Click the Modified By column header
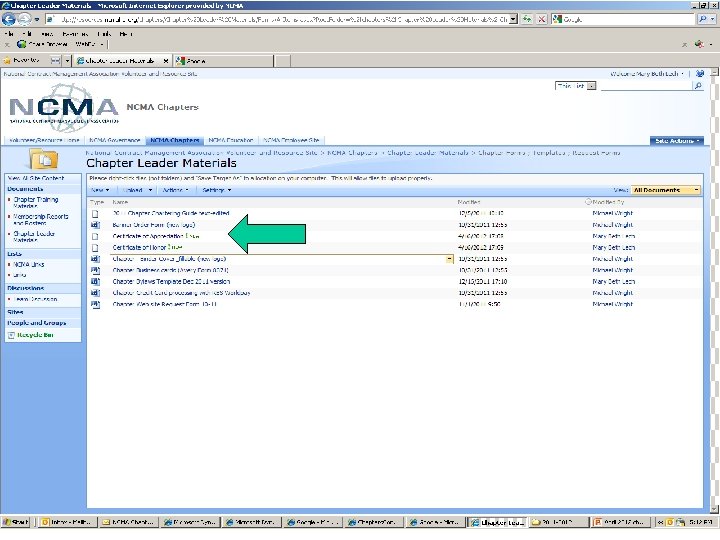This screenshot has width=720, height=540. click(608, 202)
